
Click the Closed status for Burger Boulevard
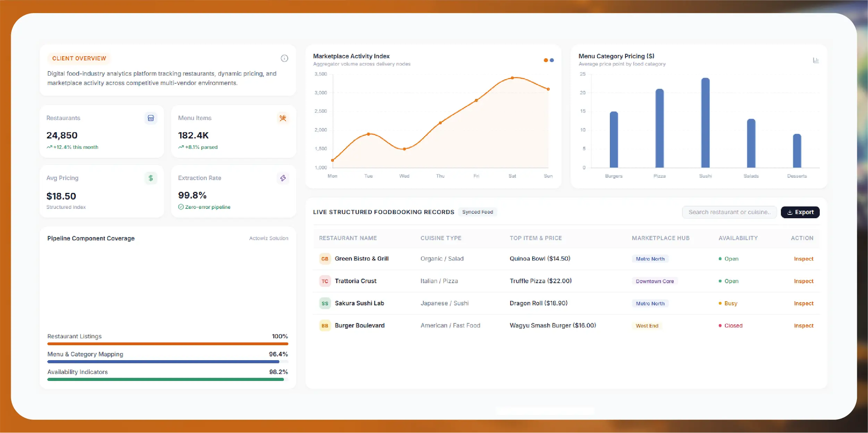pyautogui.click(x=730, y=325)
